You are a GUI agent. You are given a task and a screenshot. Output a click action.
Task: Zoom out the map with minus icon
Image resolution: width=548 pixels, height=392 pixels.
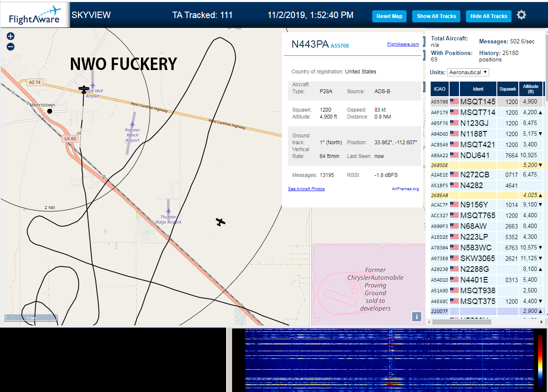pyautogui.click(x=11, y=47)
